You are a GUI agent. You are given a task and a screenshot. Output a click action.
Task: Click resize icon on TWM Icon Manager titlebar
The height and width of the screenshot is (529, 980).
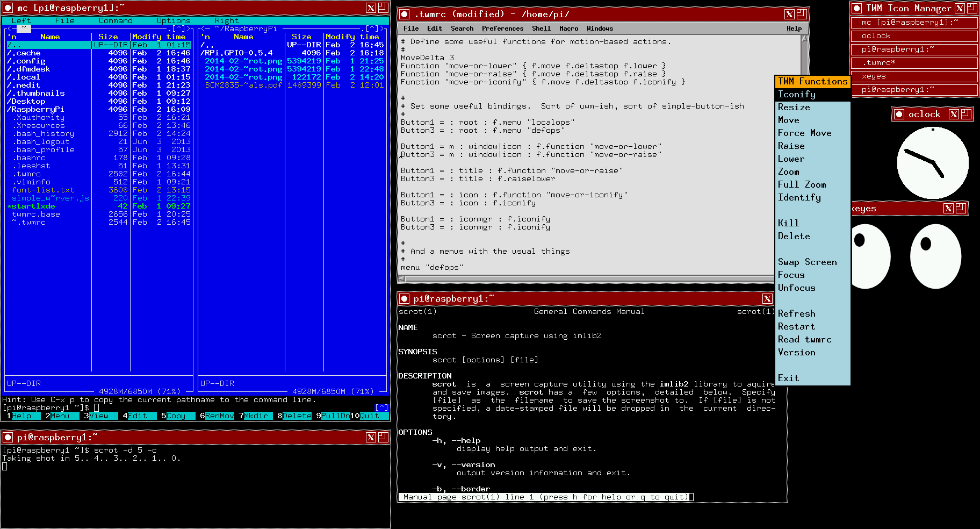coord(972,8)
